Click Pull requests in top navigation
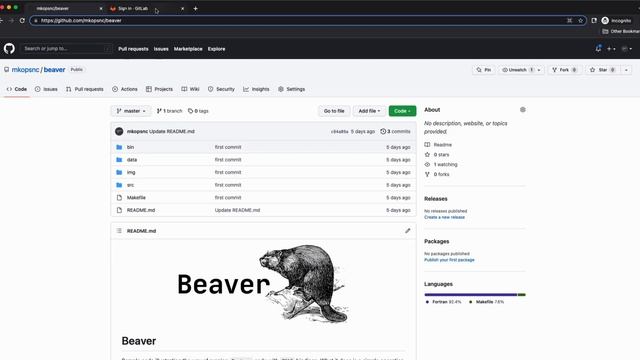 [x=133, y=49]
